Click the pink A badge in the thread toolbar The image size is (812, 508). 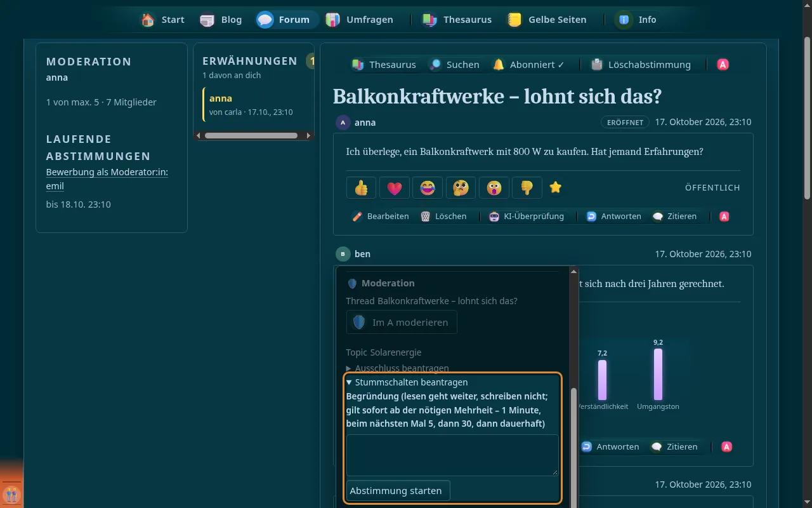(x=723, y=65)
